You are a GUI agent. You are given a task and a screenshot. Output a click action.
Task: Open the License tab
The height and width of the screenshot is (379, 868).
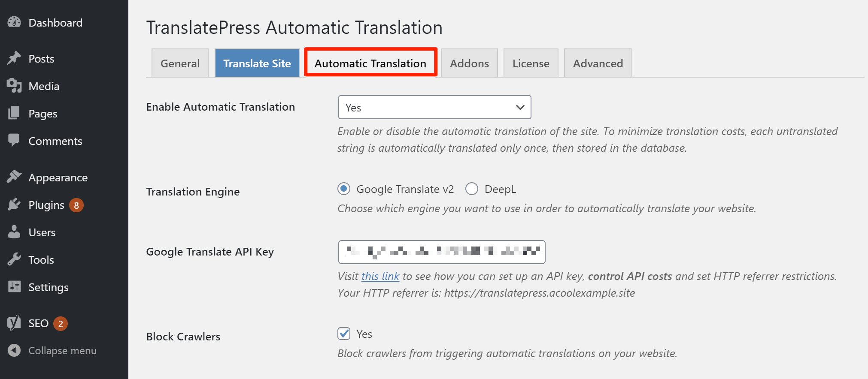(x=531, y=63)
